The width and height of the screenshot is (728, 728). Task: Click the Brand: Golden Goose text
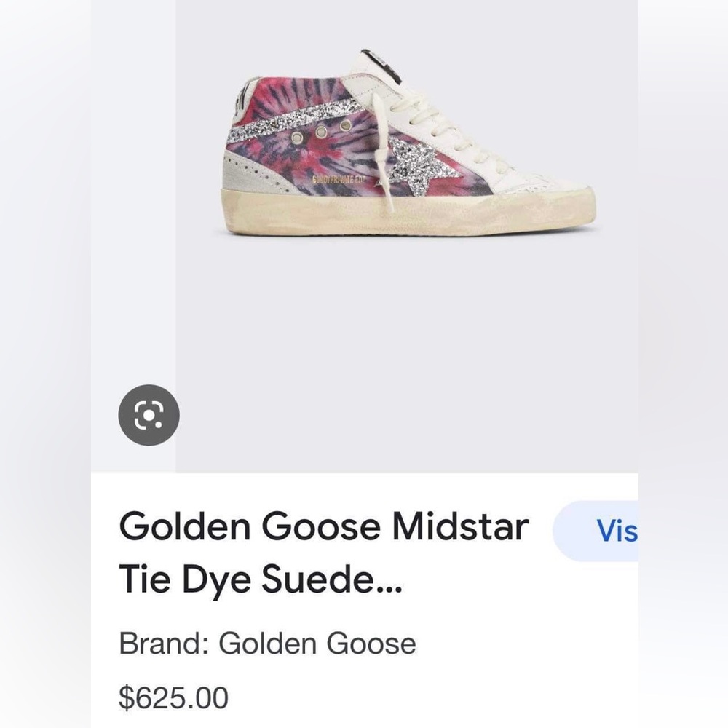point(266,644)
